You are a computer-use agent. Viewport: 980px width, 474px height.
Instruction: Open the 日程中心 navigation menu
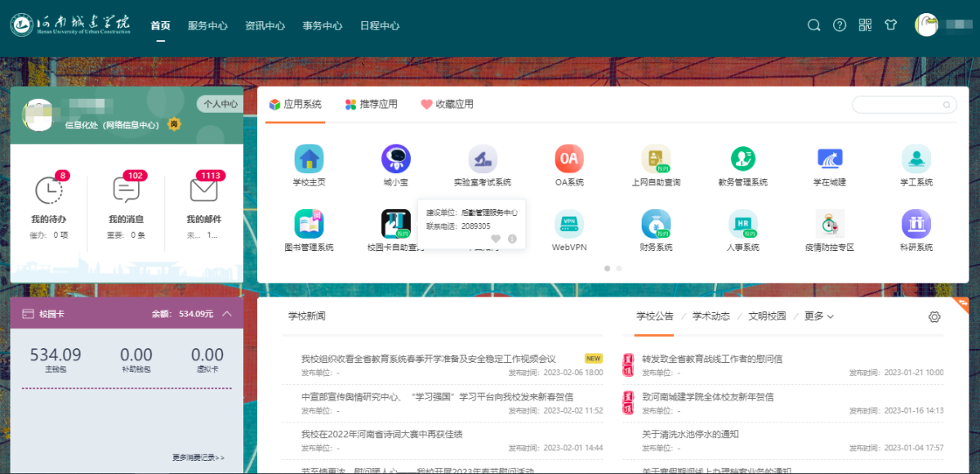pyautogui.click(x=380, y=25)
